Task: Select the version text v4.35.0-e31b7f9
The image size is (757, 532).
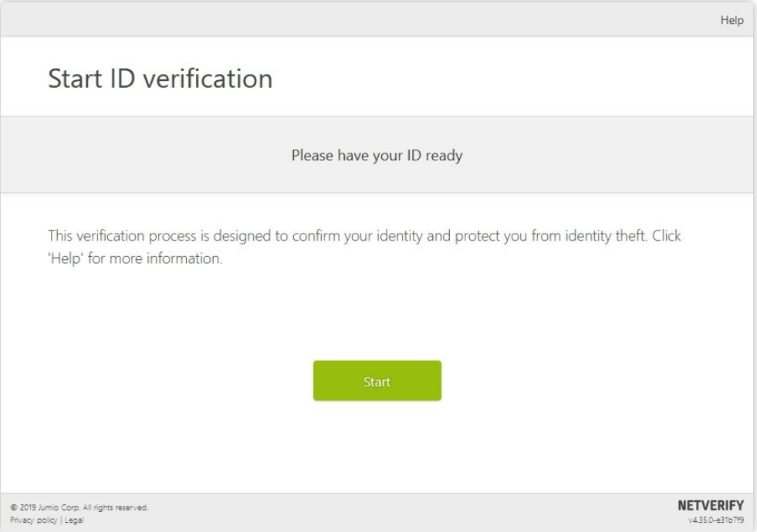Action: pos(716,520)
